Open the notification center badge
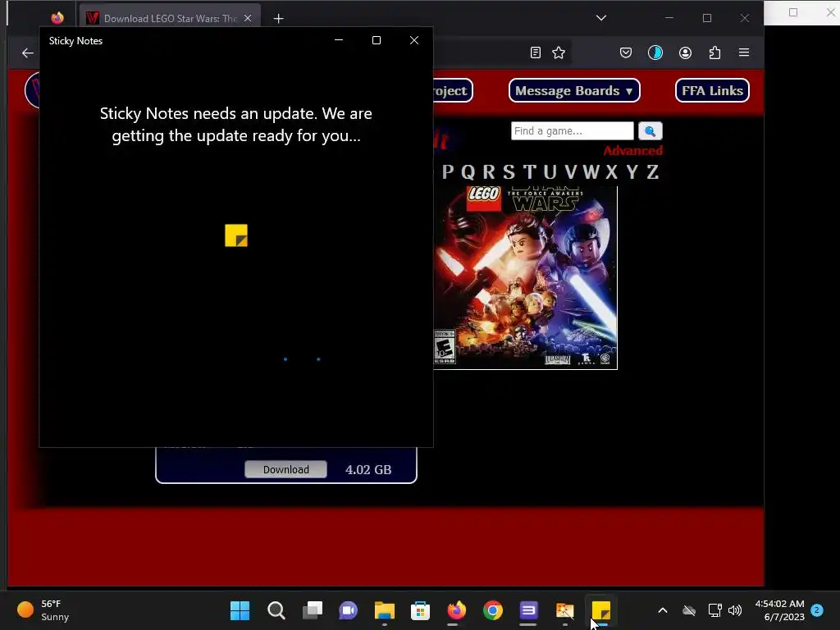Image resolution: width=840 pixels, height=630 pixels. [x=817, y=609]
